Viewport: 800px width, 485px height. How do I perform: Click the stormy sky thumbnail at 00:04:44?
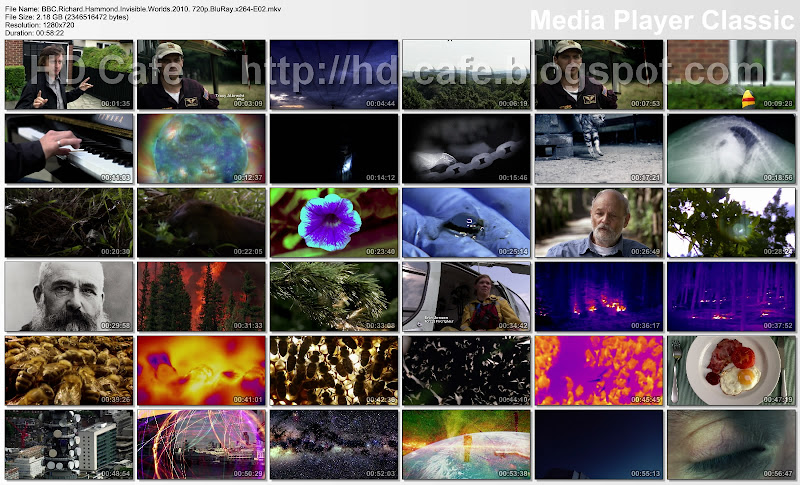click(334, 74)
